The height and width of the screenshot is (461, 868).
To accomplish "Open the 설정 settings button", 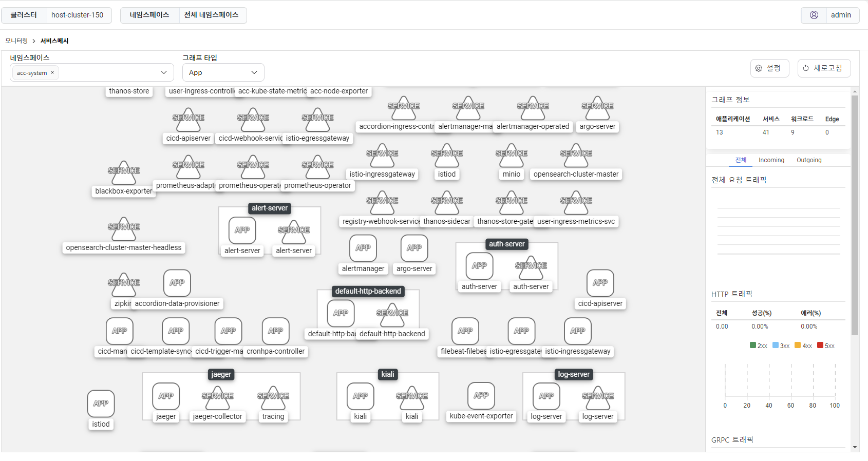I will (x=769, y=68).
